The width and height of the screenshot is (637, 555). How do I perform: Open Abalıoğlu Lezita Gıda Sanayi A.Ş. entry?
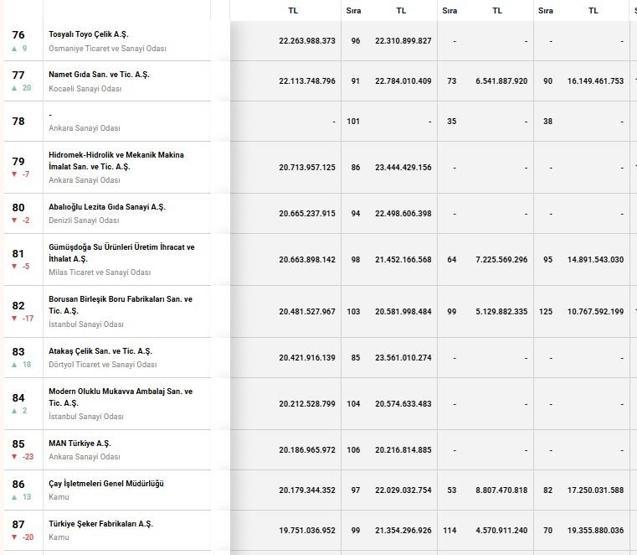(x=107, y=207)
